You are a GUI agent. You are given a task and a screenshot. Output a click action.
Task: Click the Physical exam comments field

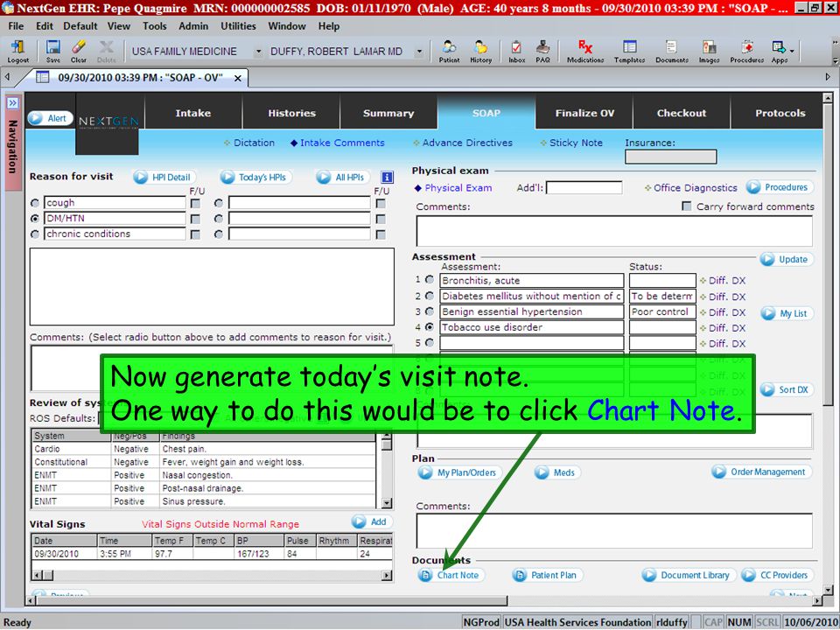coord(614,231)
